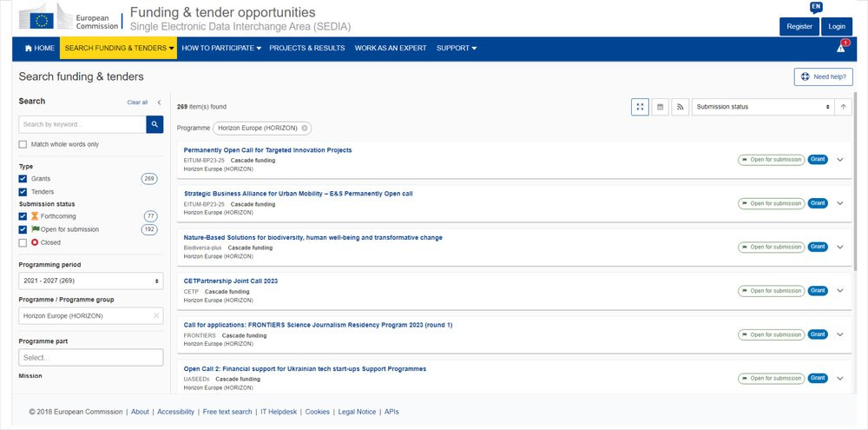This screenshot has width=868, height=430.
Task: Expand the Strategic Business Alliance for Urban Mobility row
Action: [839, 203]
